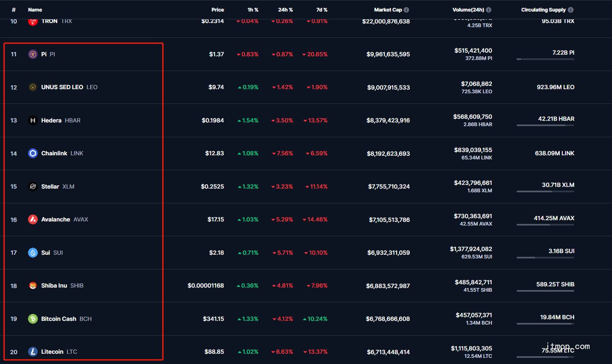612x364 pixels.
Task: Open the Shiba Inu SHIB coin page
Action: [x=62, y=286]
